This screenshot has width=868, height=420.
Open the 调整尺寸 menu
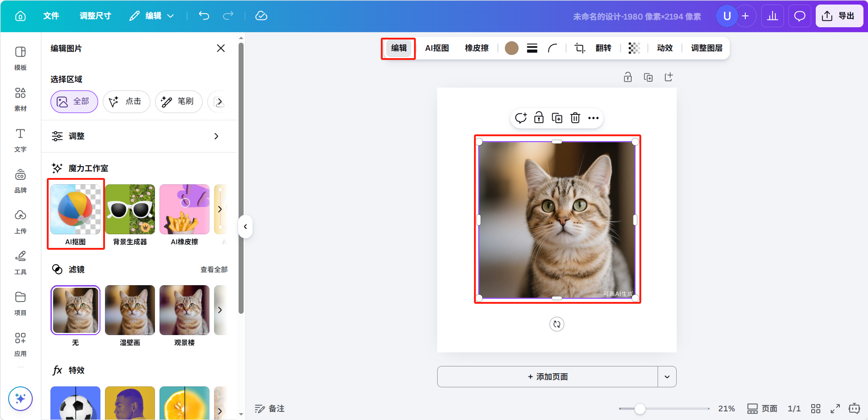click(x=95, y=16)
